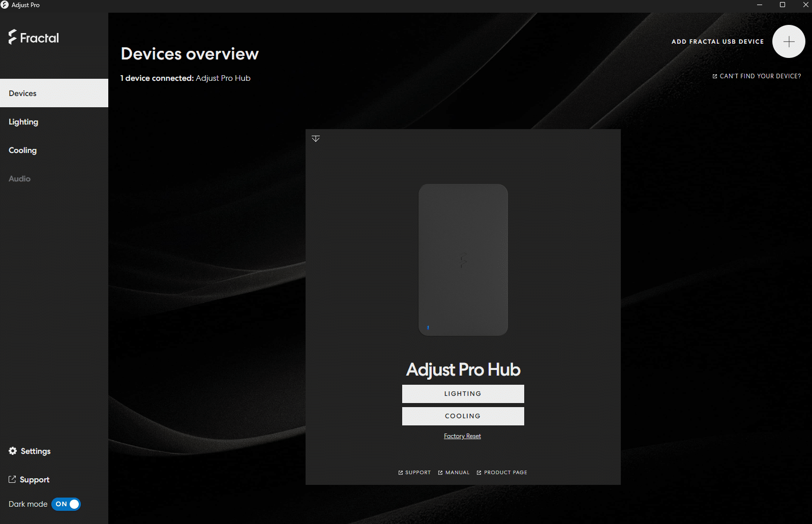Screen dimensions: 812x524
Task: Click the Fractal logo in the sidebar
Action: [34, 38]
